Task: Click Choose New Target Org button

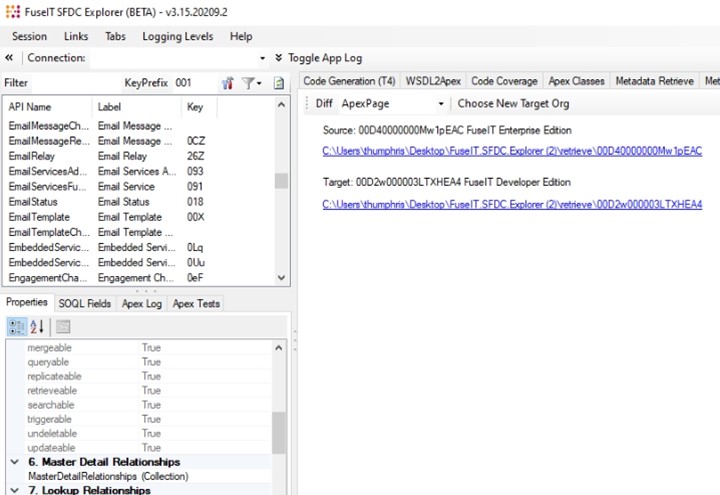Action: 513,104
